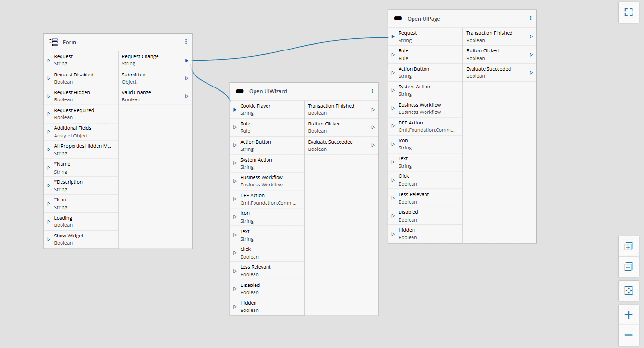Click the collapse all nodes icon

point(628,266)
